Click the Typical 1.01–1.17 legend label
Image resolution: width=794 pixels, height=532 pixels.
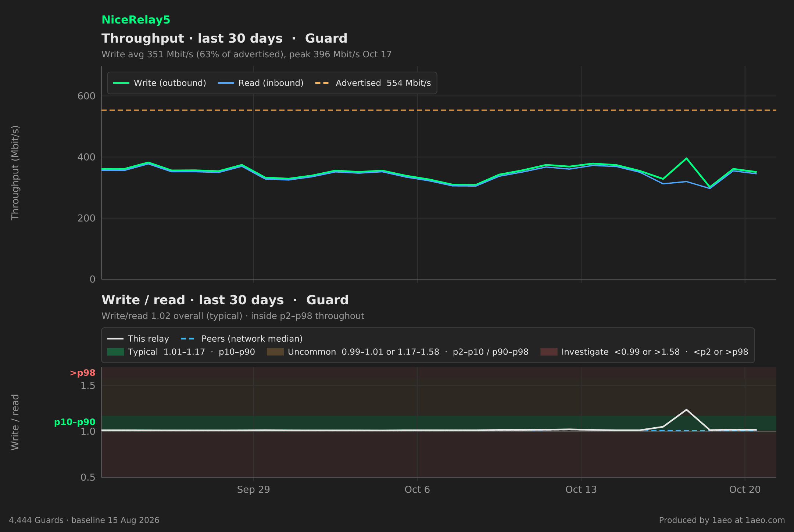(192, 352)
